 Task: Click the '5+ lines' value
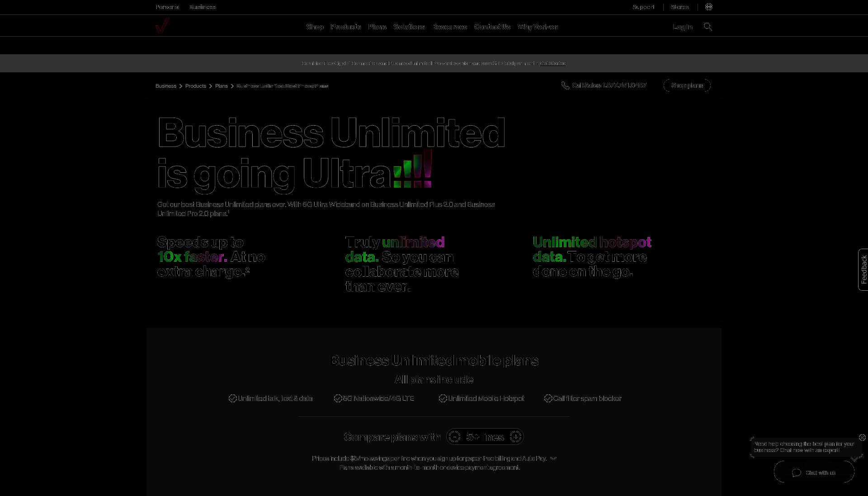pos(485,437)
